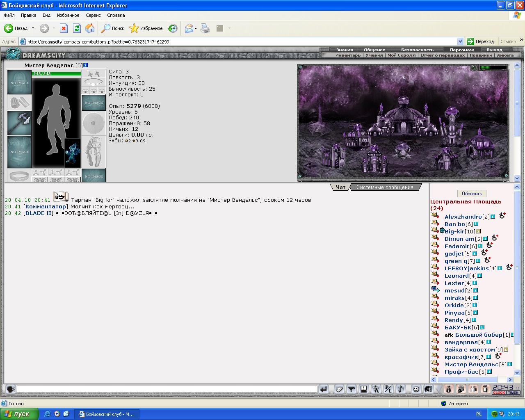Image resolution: width=525 pixels, height=420 pixels.
Task: Switch to the Чат tab
Action: point(340,187)
